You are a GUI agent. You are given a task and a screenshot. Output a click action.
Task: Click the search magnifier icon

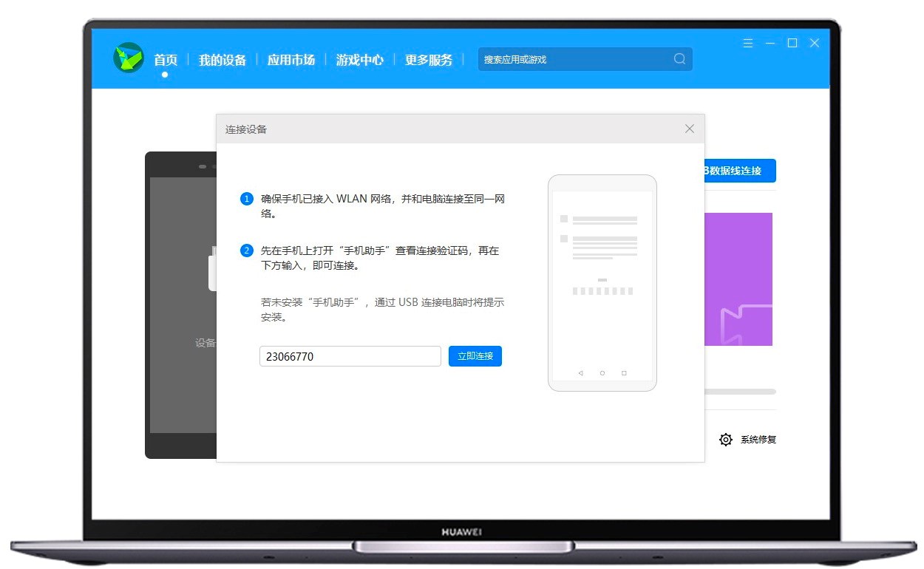click(x=679, y=59)
